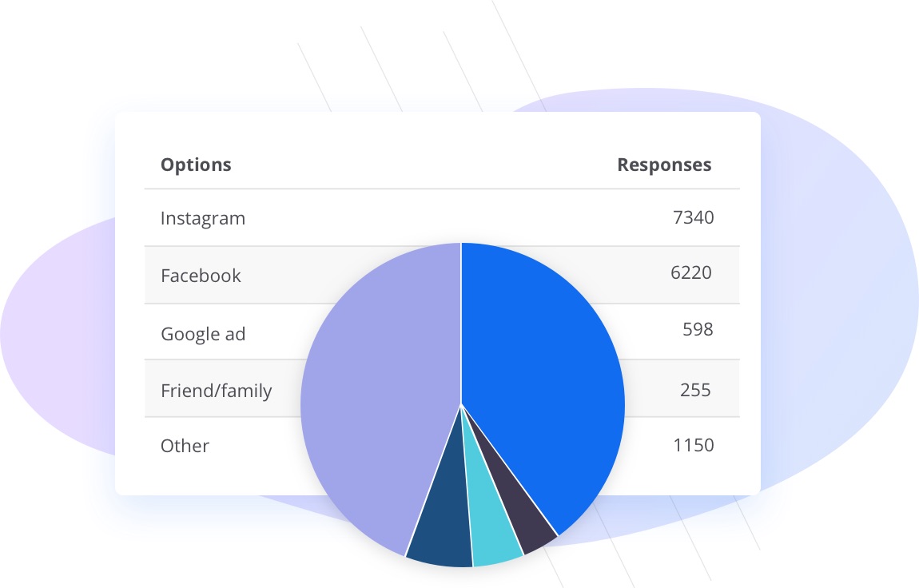
Task: Select the 6220 response value
Action: (690, 273)
